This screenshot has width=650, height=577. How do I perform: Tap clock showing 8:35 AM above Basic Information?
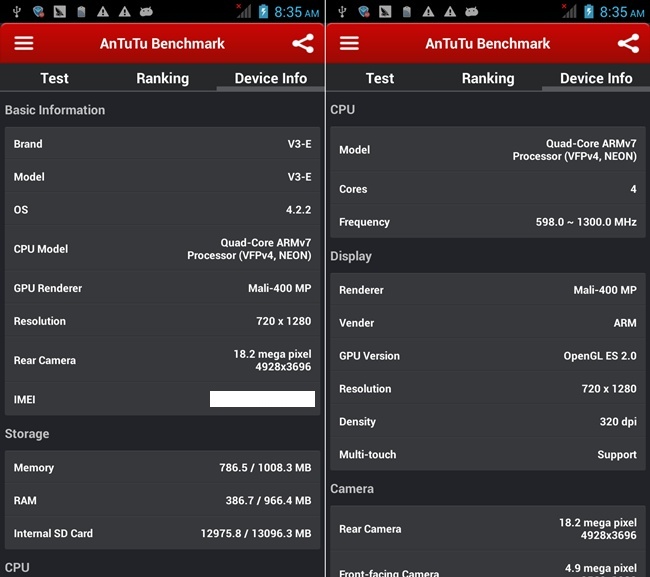pos(296,12)
